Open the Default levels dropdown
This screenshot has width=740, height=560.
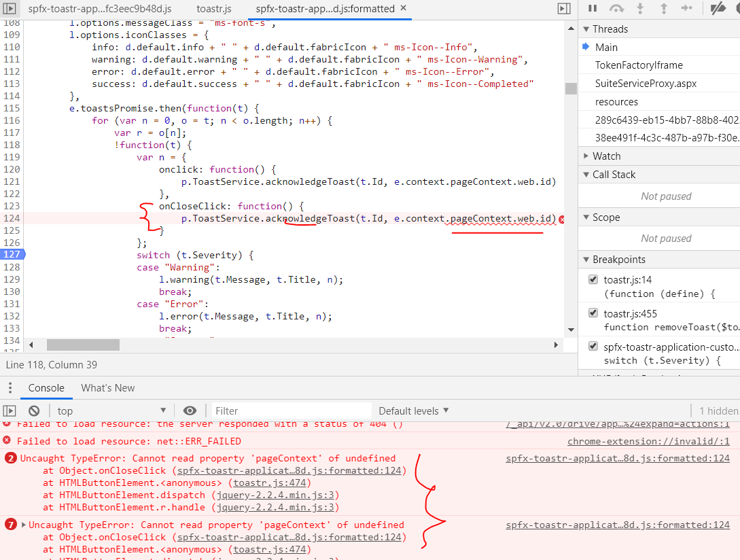413,410
